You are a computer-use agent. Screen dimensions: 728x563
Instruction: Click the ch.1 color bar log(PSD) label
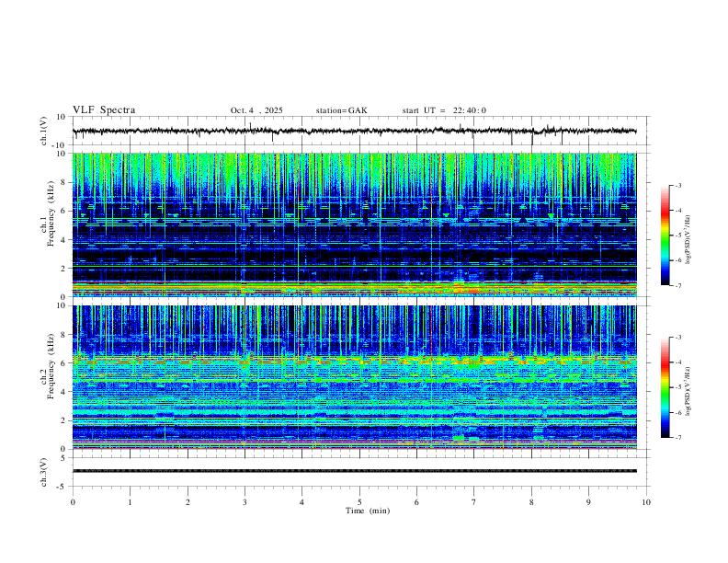pos(688,240)
